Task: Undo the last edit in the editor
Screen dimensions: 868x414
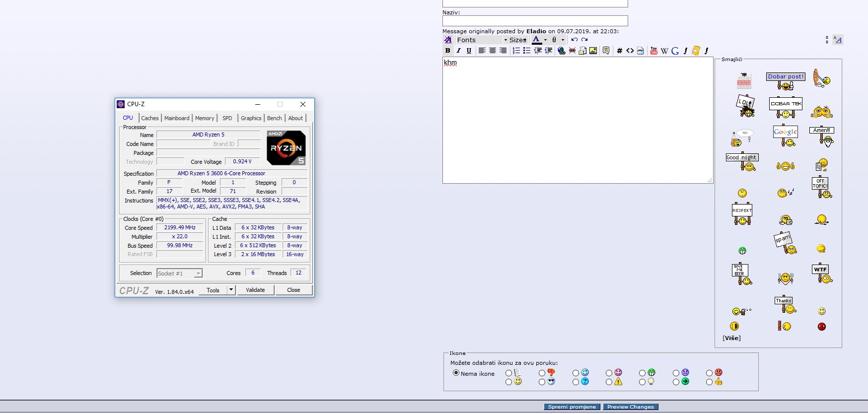Action: (x=574, y=40)
